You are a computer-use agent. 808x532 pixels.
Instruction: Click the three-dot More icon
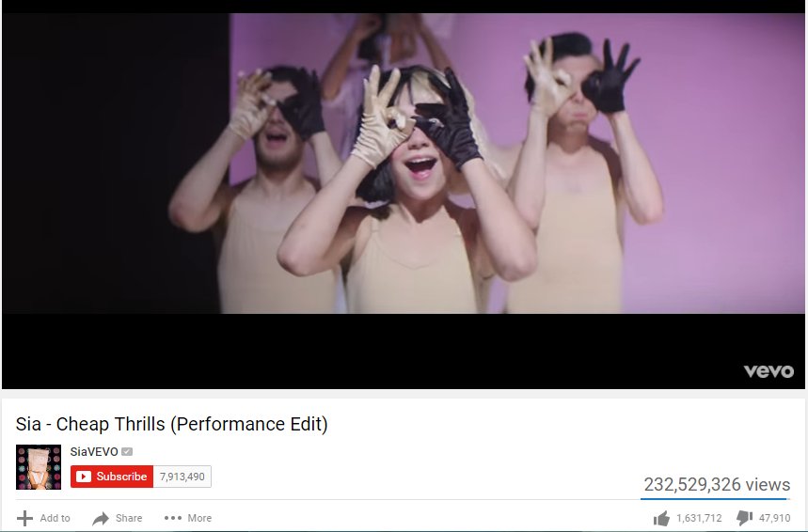(173, 518)
